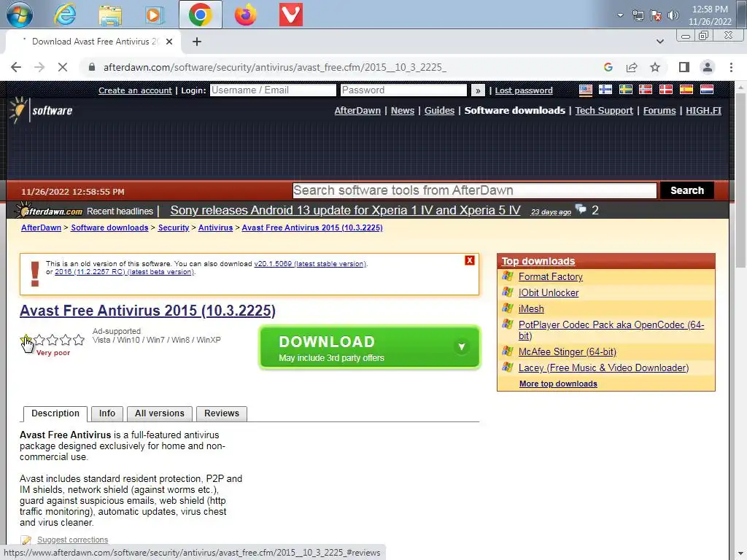
Task: Open Vivaldi browser from taskbar
Action: (290, 15)
